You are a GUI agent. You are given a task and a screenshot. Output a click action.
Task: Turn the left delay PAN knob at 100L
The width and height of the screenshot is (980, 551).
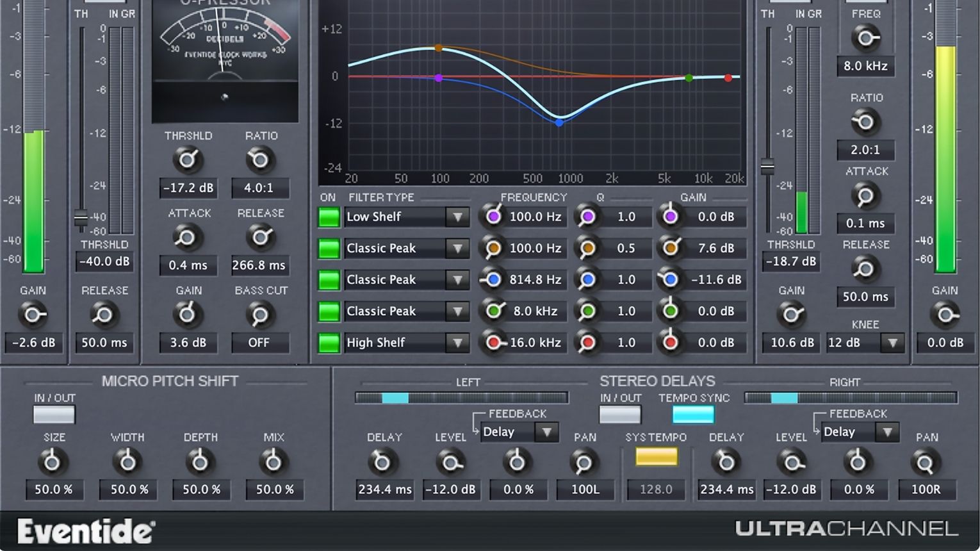coord(584,461)
